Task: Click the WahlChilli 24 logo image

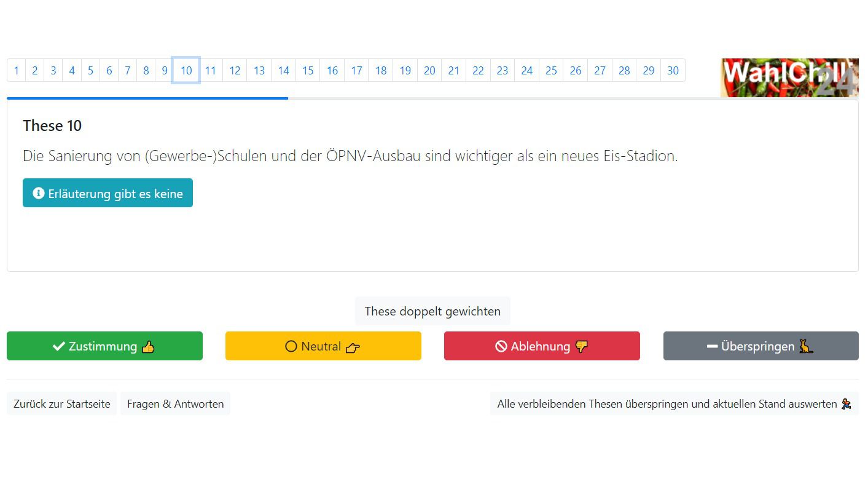Action: tap(789, 77)
